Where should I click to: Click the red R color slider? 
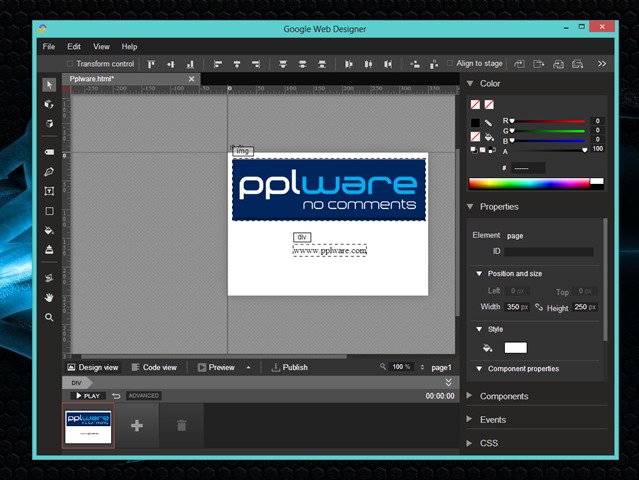[548, 121]
